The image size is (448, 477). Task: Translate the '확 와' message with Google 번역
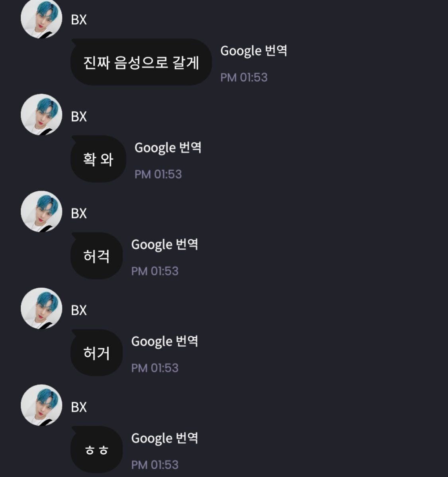pyautogui.click(x=168, y=148)
